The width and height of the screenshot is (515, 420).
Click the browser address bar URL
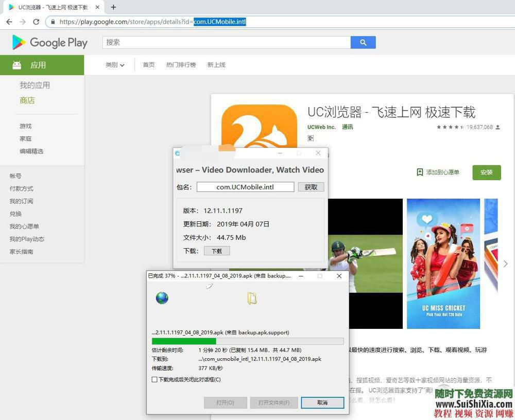[x=153, y=22]
